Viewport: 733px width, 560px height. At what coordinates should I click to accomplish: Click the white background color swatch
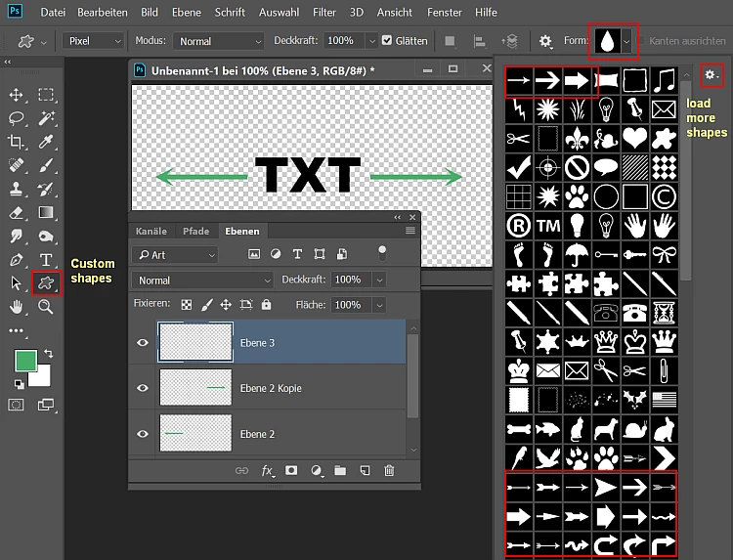[x=42, y=377]
